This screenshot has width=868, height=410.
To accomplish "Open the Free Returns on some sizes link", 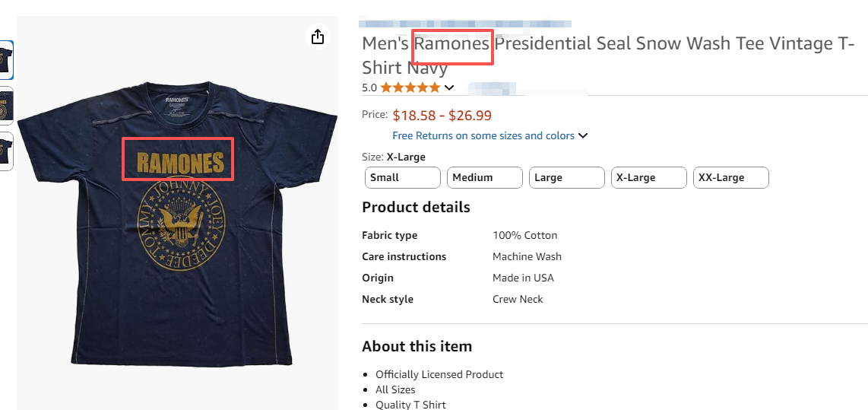I will click(483, 136).
